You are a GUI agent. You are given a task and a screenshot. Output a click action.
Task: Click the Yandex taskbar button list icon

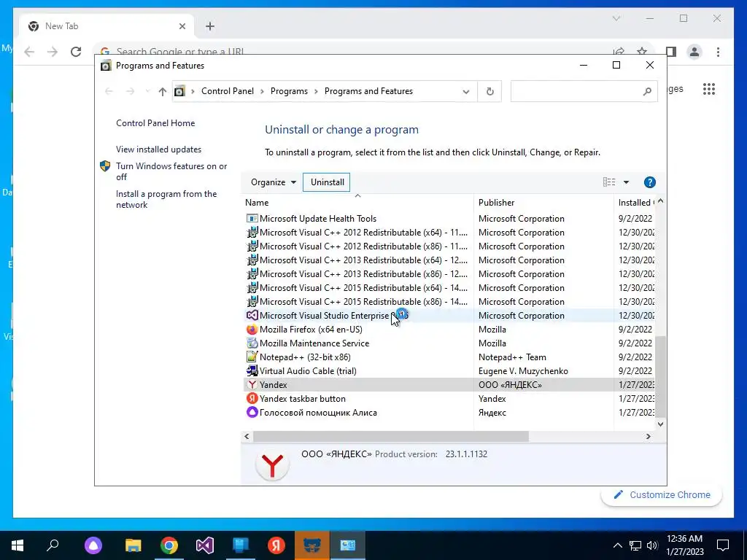[252, 399]
